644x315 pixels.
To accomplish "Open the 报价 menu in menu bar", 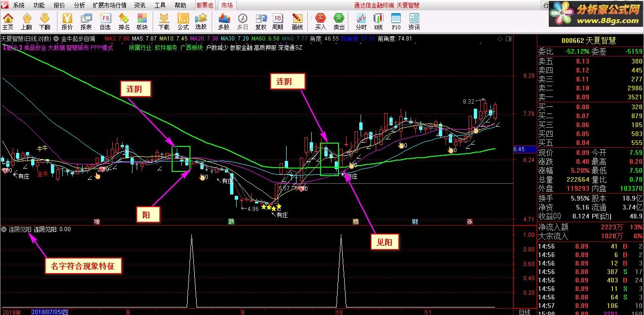I will click(59, 6).
